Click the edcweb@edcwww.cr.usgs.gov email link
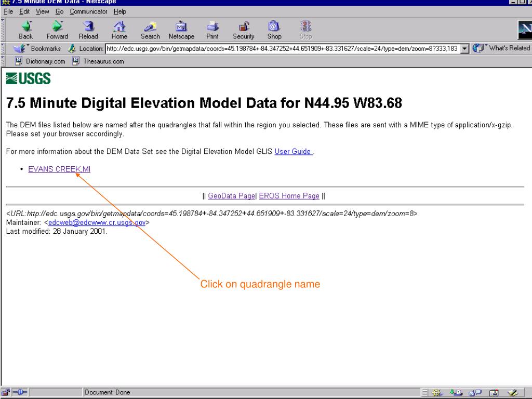Image resolution: width=532 pixels, height=399 pixels. (97, 222)
